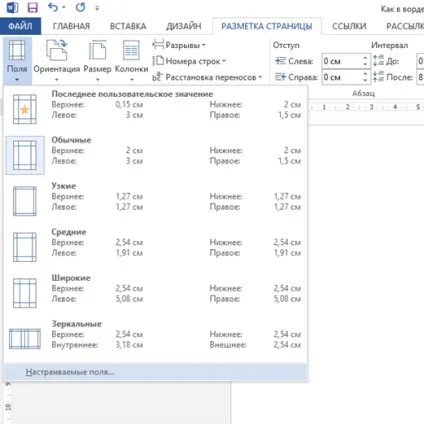424x424 pixels.
Task: Click the Средние margins thumbnail icon
Action: (25, 247)
